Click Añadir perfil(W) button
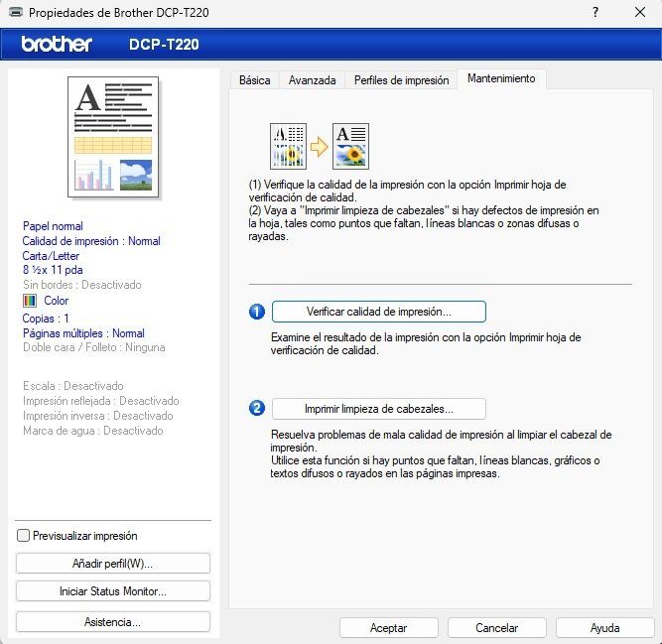The width and height of the screenshot is (662, 644). click(x=113, y=564)
